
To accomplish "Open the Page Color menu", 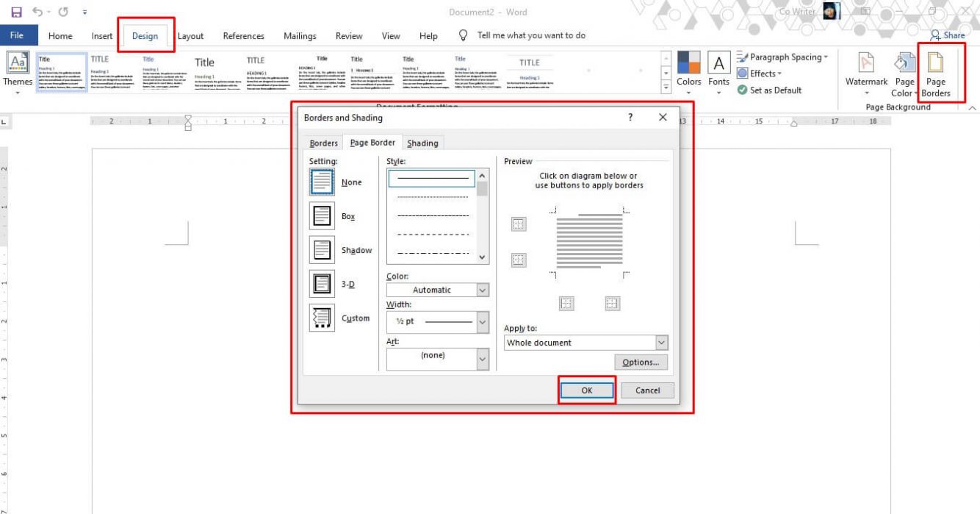I will (x=903, y=73).
